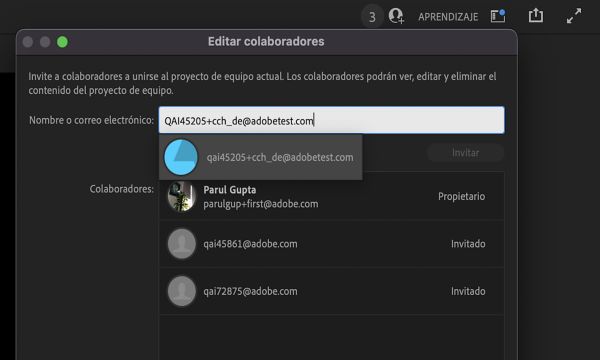Screen dimensions: 600x360
Task: Click the Invitado label for qai72875@adobe.com
Action: point(468,291)
